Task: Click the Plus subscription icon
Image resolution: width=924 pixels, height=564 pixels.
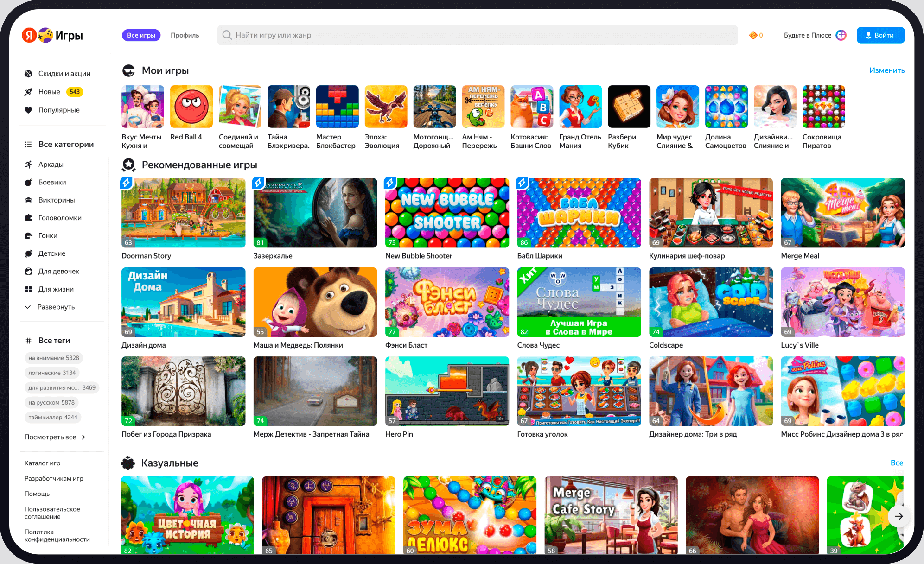Action: click(841, 35)
